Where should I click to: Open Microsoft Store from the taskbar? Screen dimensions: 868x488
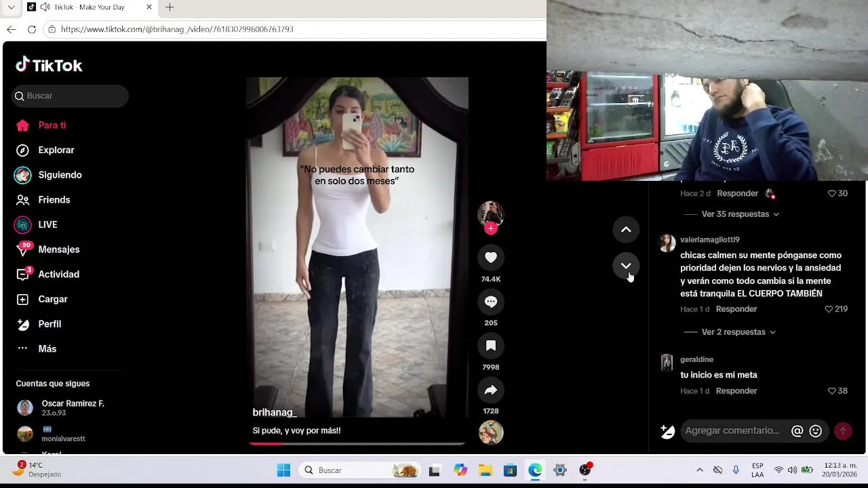tap(510, 470)
